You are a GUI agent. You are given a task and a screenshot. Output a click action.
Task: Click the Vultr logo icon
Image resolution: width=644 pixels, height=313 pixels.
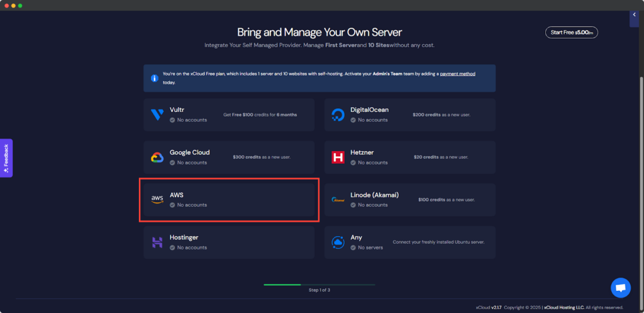tap(157, 115)
